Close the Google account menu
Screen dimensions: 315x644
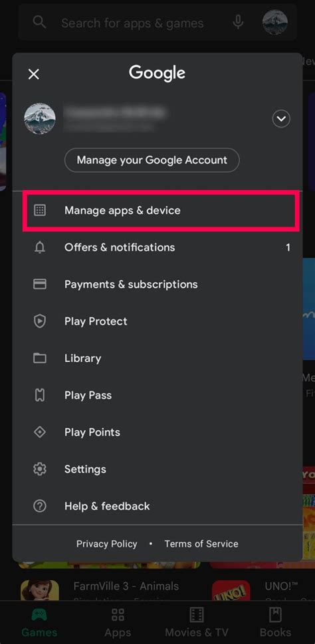[x=33, y=74]
